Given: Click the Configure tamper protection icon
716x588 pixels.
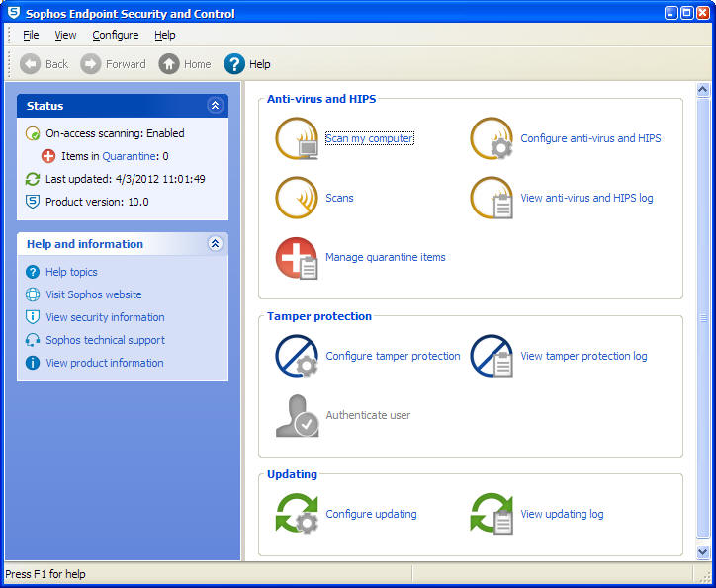Looking at the screenshot, I should point(297,356).
